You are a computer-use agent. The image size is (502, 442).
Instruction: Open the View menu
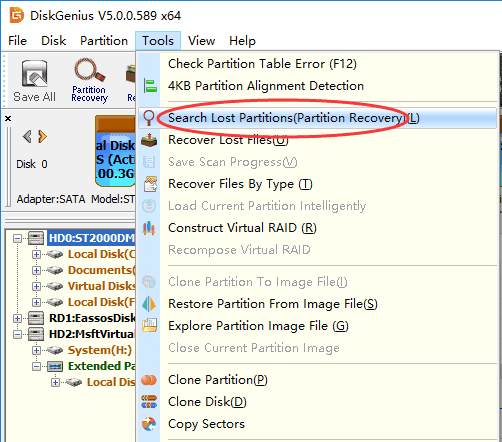201,41
